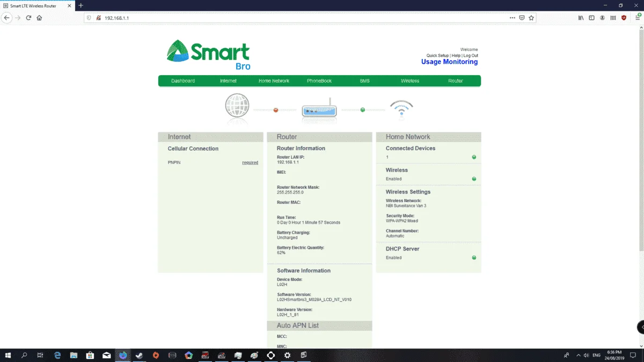The image size is (644, 362).
Task: Click the Help link
Action: pyautogui.click(x=456, y=56)
